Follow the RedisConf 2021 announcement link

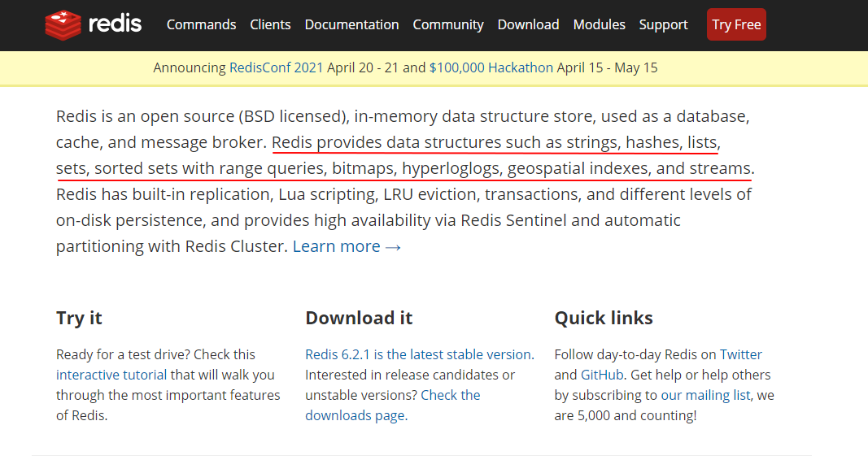point(277,67)
